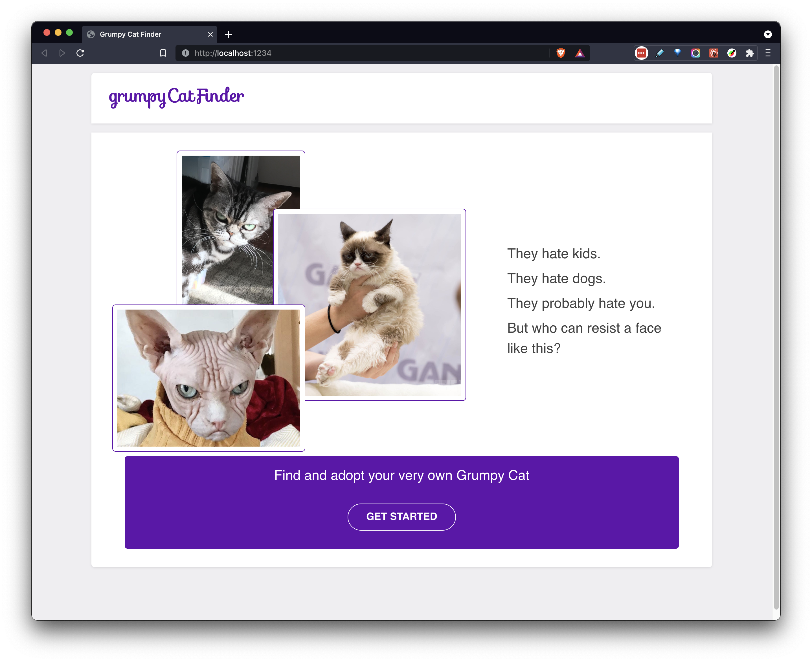812x662 pixels.
Task: Open the LastPass extension
Action: click(x=641, y=53)
